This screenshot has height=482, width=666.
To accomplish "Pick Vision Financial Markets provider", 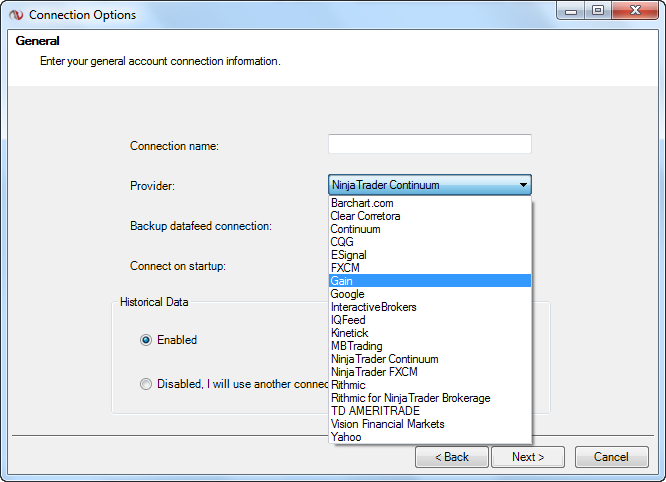I will 430,424.
